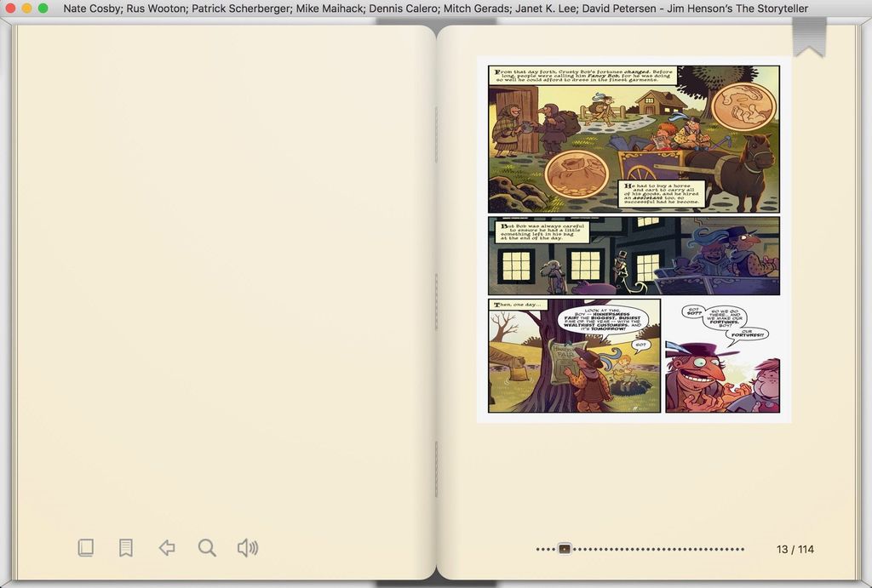Show the saved bookmarks list
This screenshot has height=588, width=872.
125,548
